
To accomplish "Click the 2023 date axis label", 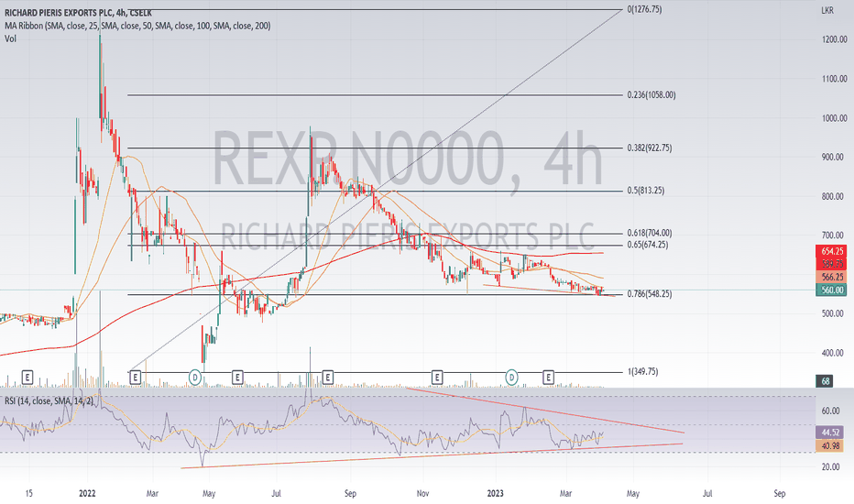I will tap(495, 493).
